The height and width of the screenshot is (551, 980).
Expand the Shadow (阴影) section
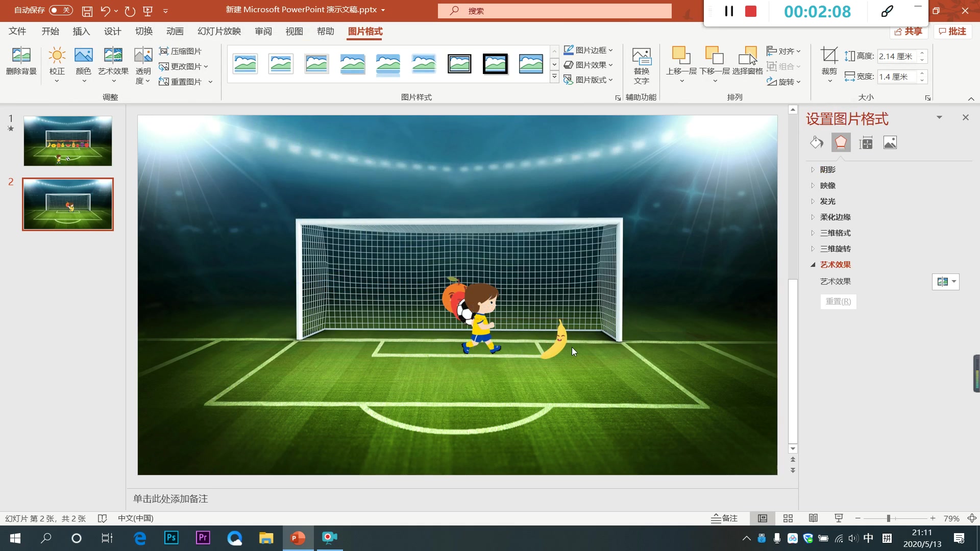pos(827,170)
